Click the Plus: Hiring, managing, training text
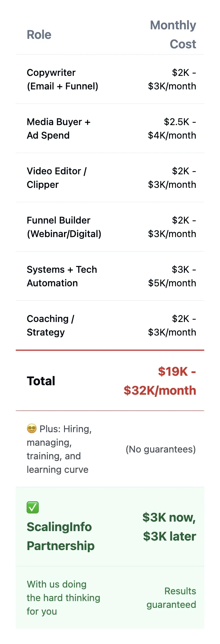The image size is (220, 644). coord(59,449)
